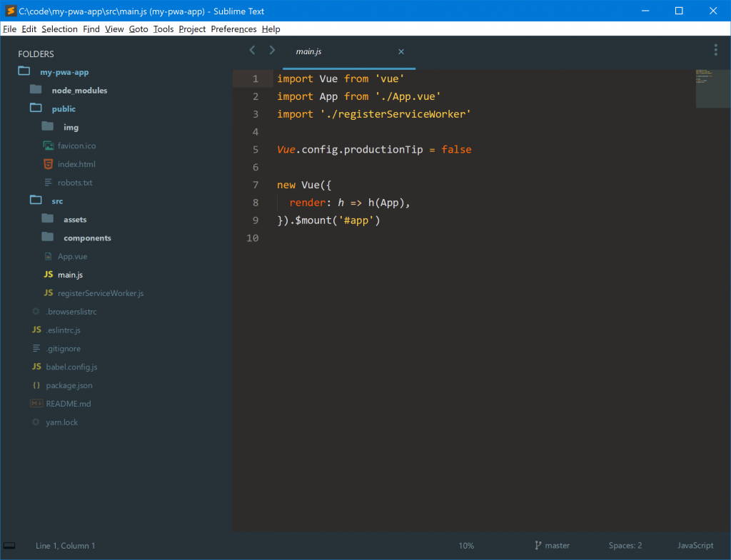731x560 pixels.
Task: Click Spaces: 2 in the status bar
Action: (625, 545)
